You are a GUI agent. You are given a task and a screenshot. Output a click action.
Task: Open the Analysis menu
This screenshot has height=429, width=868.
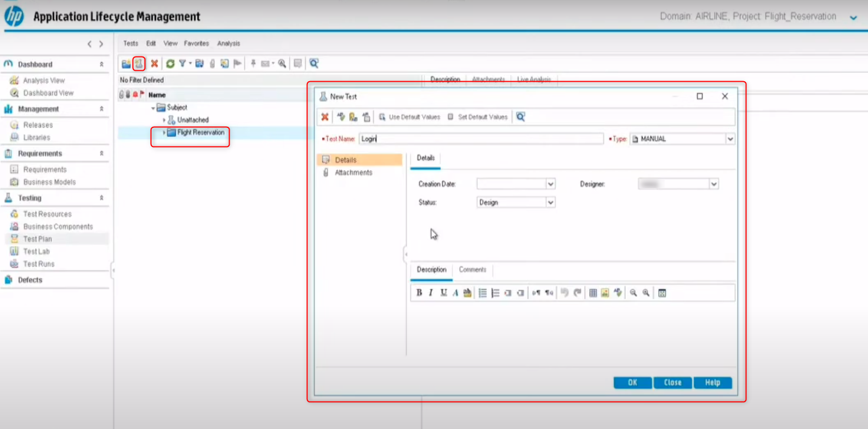pos(229,43)
